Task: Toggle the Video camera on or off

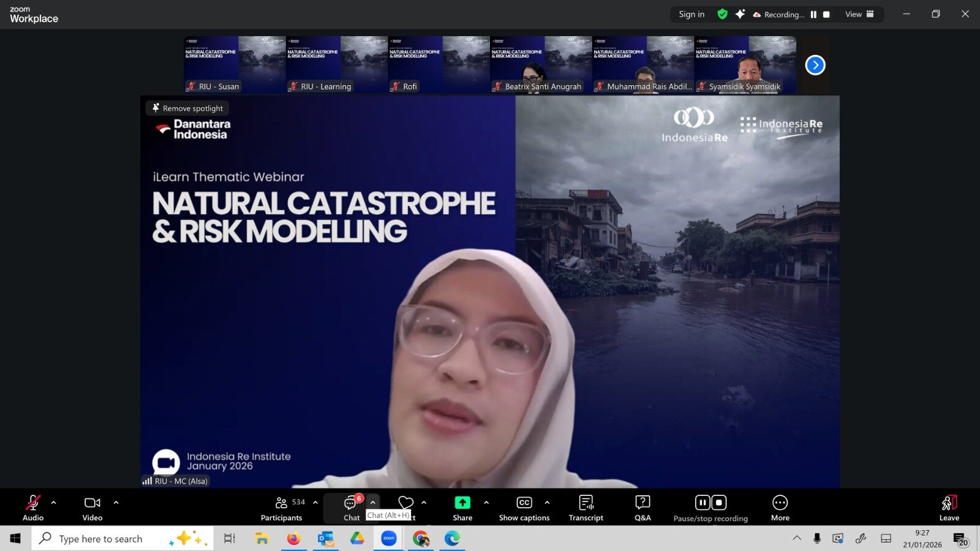Action: point(92,508)
